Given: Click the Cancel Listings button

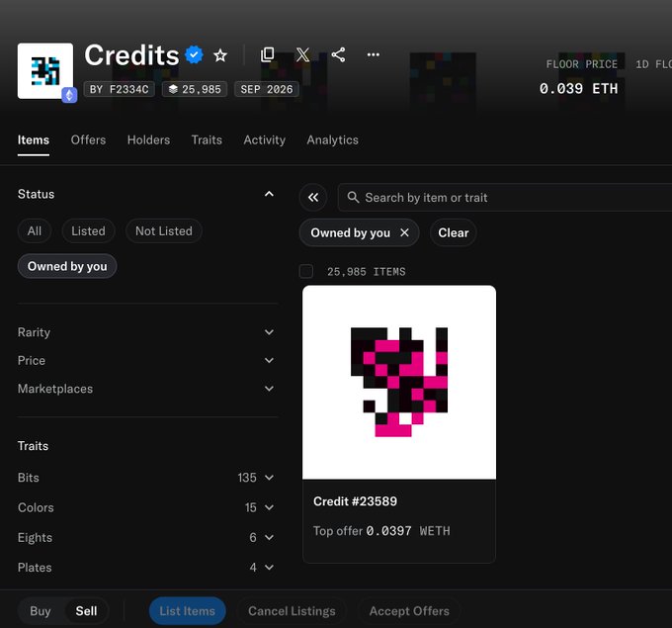Looking at the screenshot, I should 292,611.
